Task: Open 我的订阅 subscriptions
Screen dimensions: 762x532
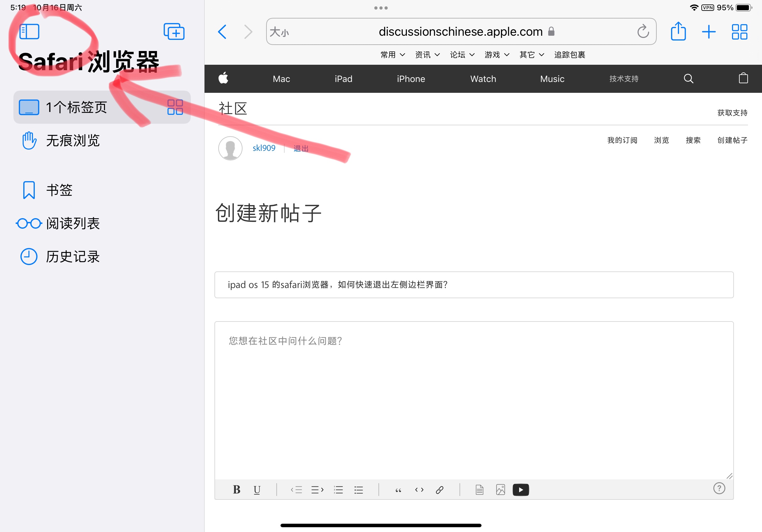Action: pos(622,140)
